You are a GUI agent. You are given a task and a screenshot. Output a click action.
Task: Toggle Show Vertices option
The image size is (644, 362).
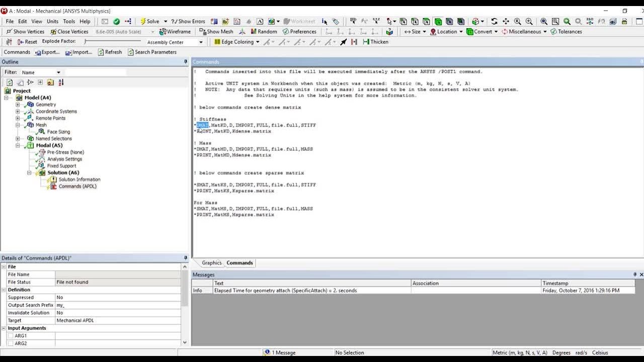[25, 32]
